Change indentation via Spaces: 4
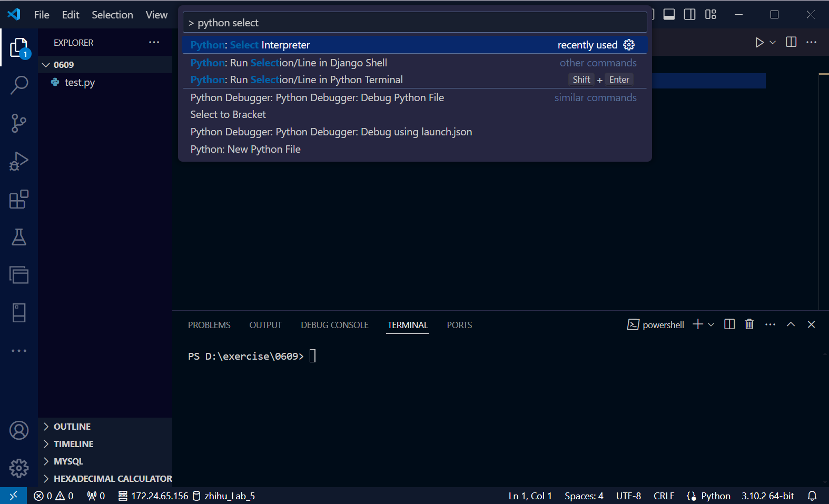829x504 pixels. [584, 496]
